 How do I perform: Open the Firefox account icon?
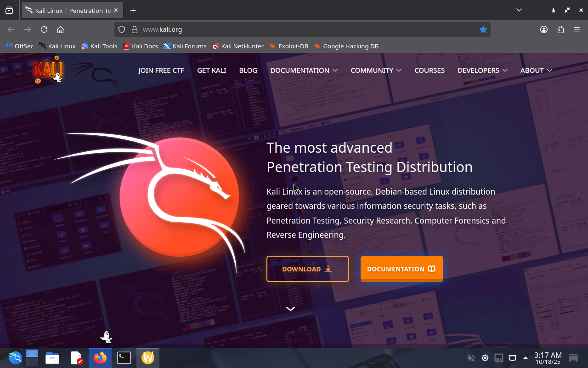tap(544, 29)
